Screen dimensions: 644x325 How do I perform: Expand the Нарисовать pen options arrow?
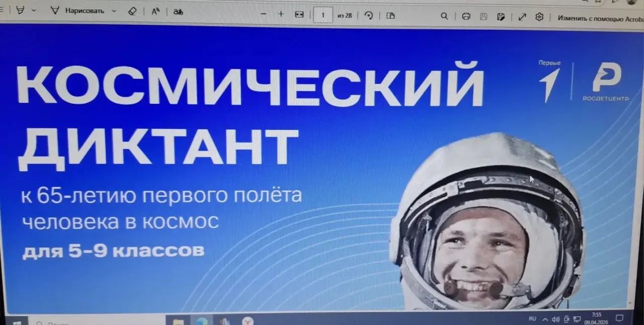pos(114,11)
